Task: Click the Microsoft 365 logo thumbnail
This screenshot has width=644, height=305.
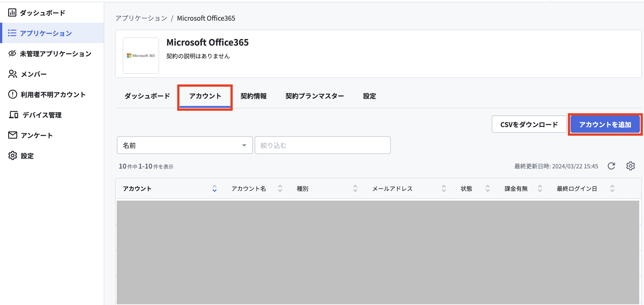Action: point(141,56)
